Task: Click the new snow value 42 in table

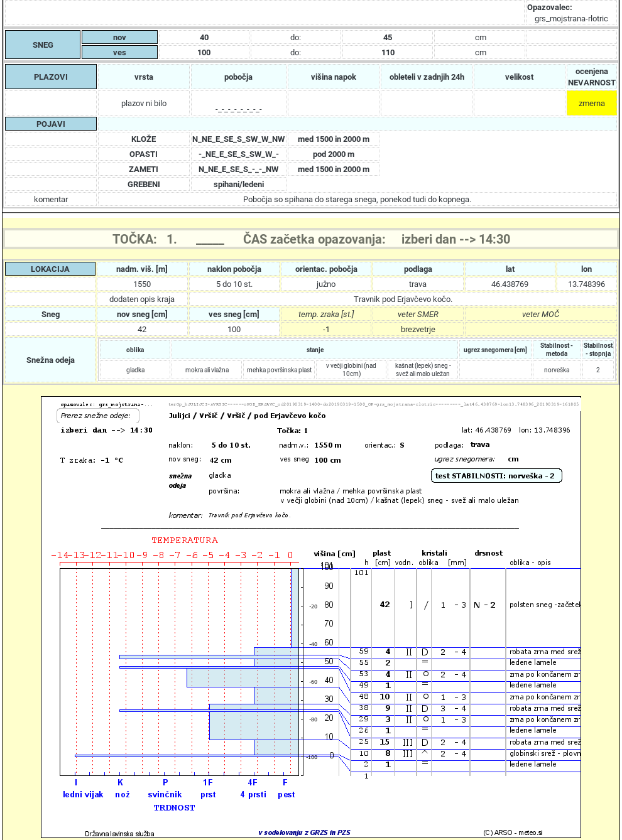Action: [142, 330]
